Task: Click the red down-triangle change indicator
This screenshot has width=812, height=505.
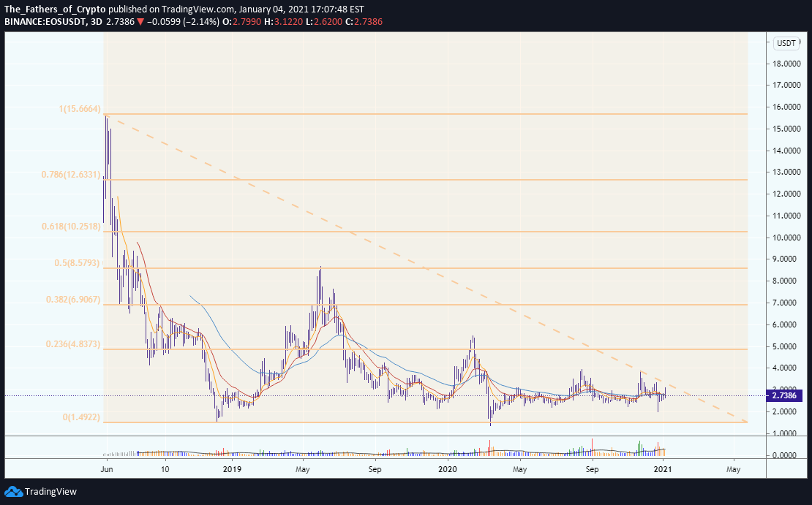Action: (x=140, y=22)
